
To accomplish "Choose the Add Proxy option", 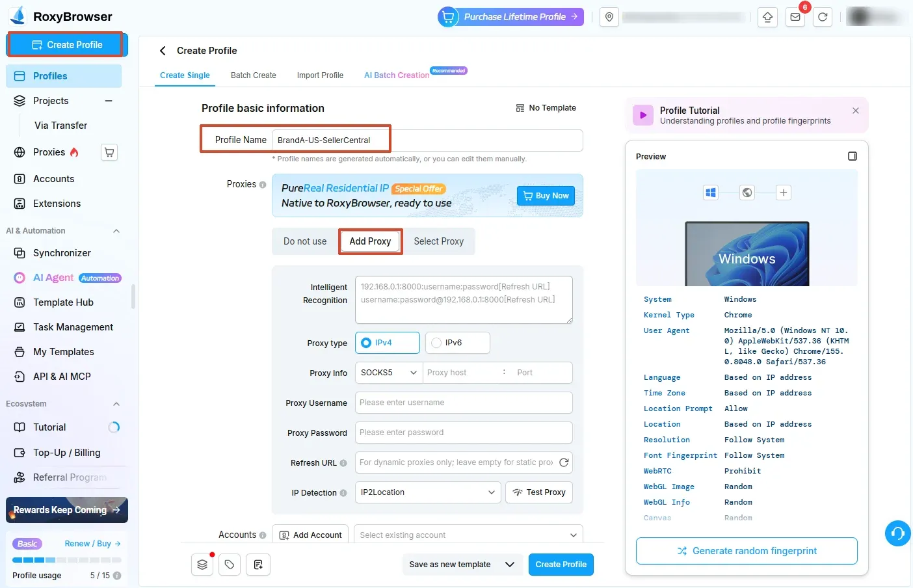I will (x=370, y=241).
